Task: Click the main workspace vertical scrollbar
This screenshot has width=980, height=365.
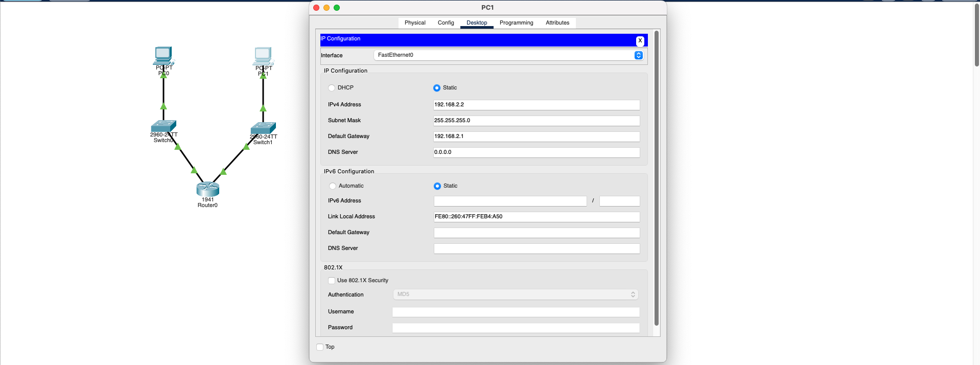Action: [976, 35]
